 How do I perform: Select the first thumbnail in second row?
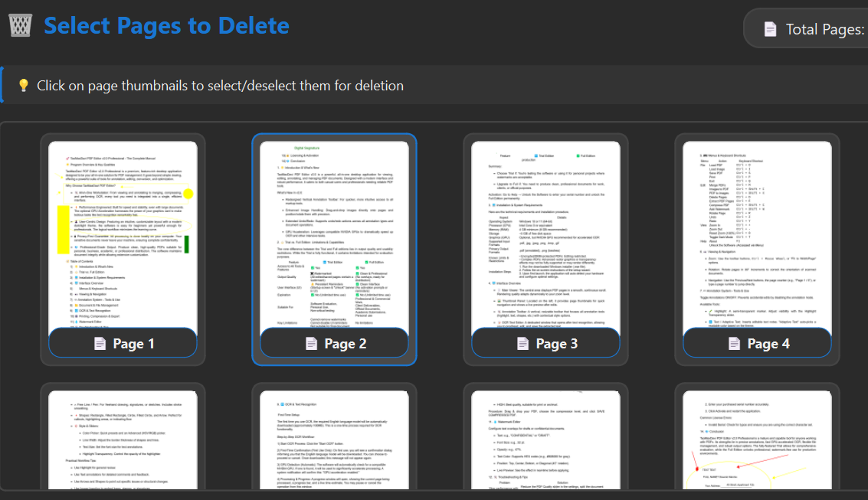[123, 440]
